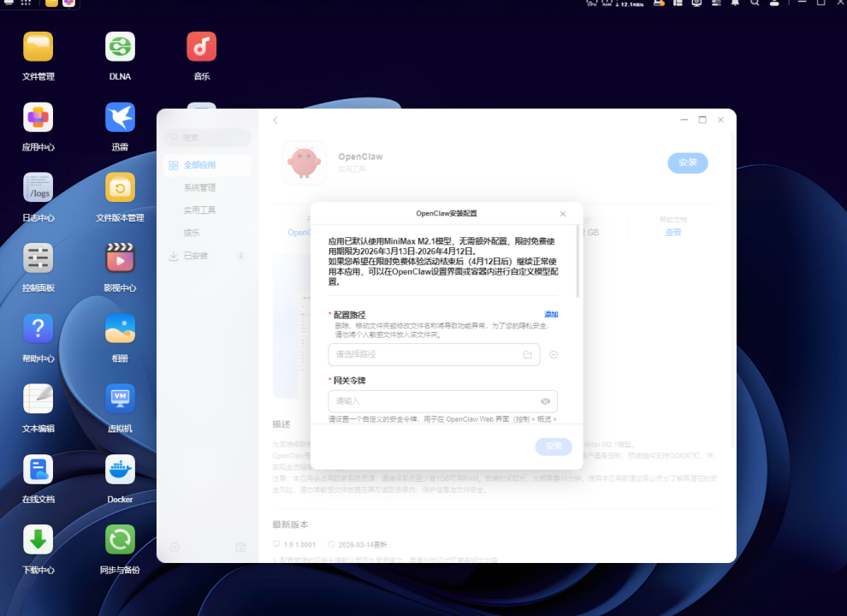Click the folder browse icon in path field
847x616 pixels.
[x=528, y=354]
